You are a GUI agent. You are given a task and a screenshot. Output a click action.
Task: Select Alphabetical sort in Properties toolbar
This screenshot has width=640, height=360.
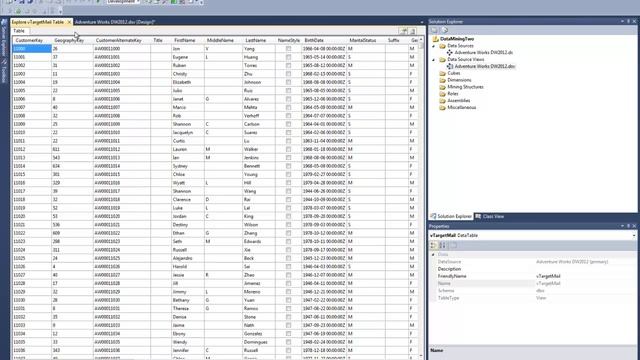point(442,245)
